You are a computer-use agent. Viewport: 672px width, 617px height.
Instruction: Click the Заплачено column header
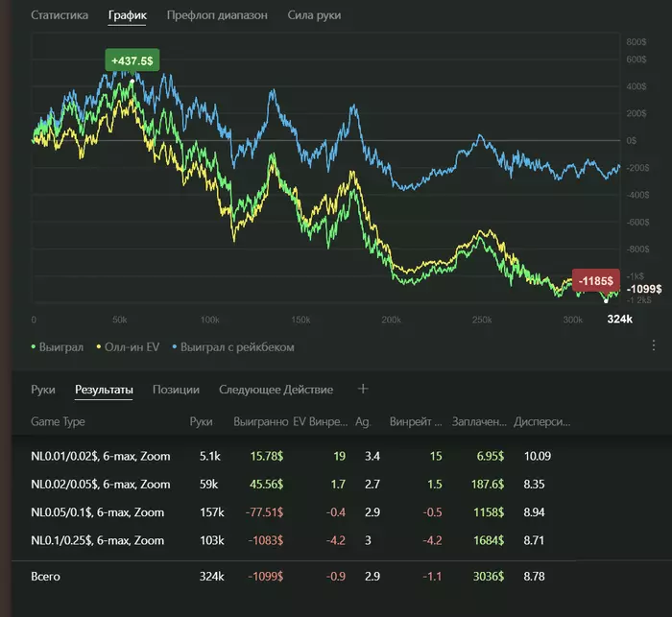click(474, 421)
